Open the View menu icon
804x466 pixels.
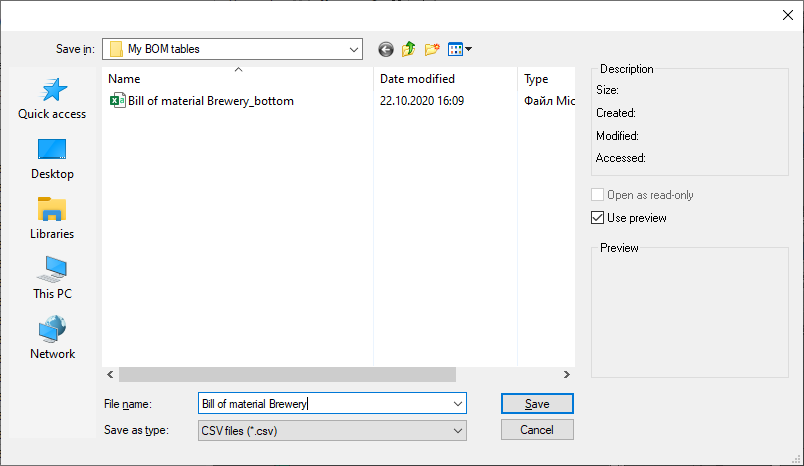click(x=459, y=49)
